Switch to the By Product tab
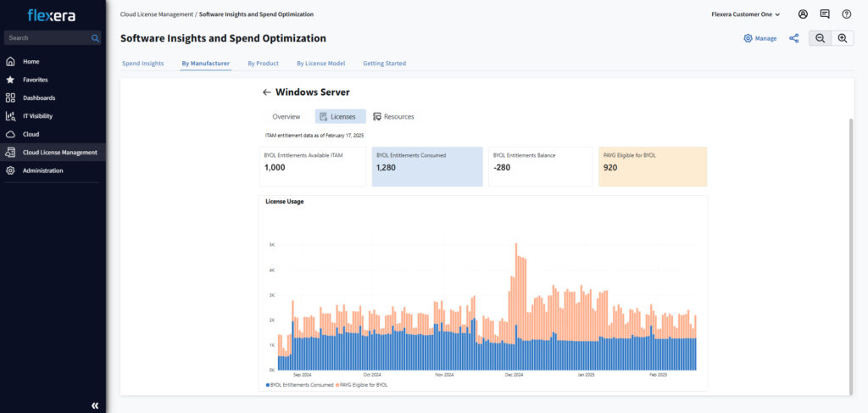 [263, 64]
